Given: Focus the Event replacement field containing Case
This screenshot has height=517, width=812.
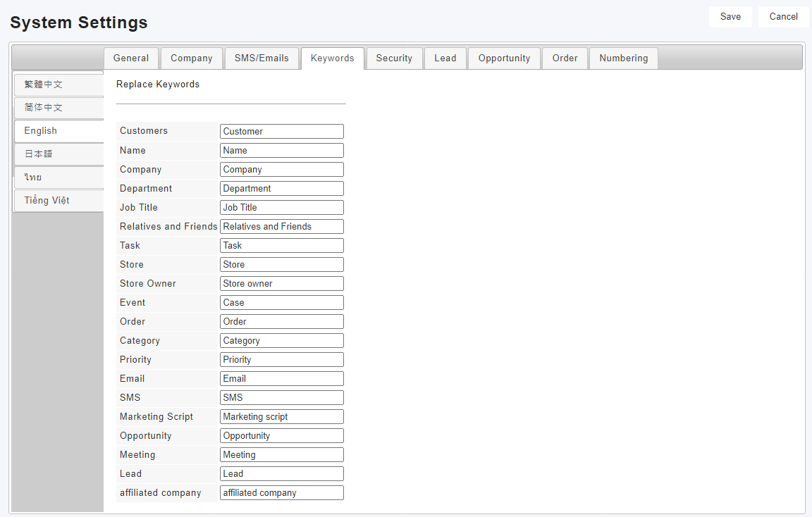Looking at the screenshot, I should (x=281, y=303).
